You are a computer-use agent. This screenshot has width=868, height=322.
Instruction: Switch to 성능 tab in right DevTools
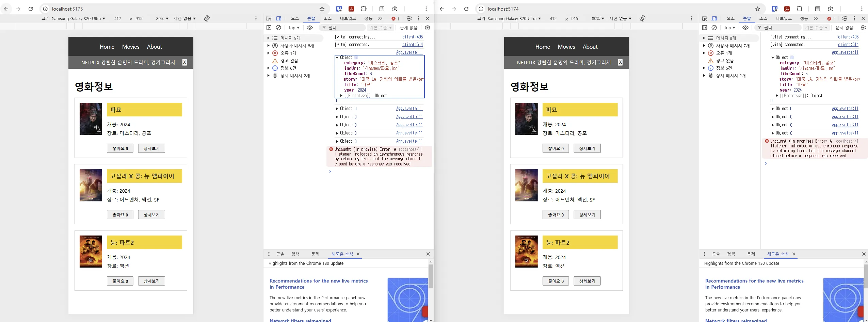click(x=804, y=18)
